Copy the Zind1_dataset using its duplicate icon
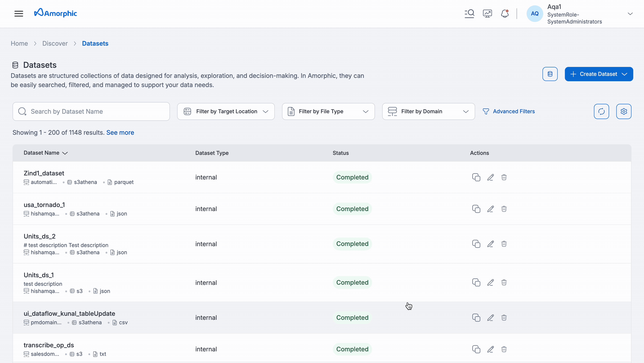This screenshot has width=644, height=363. (x=476, y=177)
